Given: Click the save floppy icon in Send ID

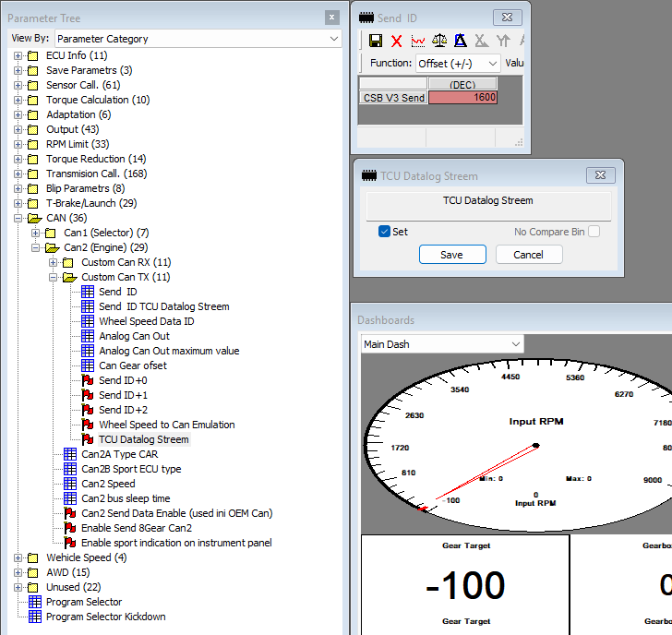Looking at the screenshot, I should click(376, 41).
